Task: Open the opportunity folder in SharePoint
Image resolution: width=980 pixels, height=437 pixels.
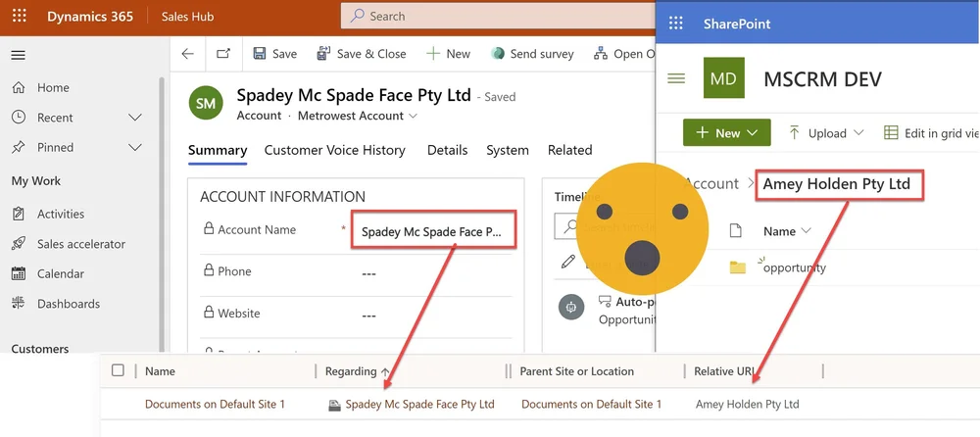Action: tap(795, 267)
